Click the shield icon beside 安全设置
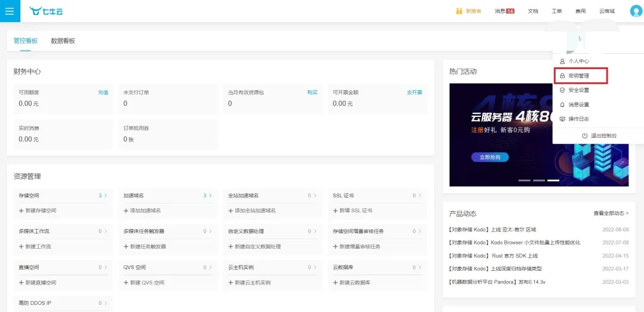644x312 pixels. [x=562, y=90]
